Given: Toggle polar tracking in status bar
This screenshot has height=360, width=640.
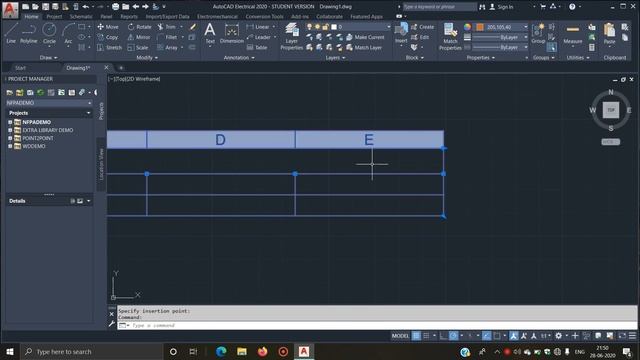Looking at the screenshot, I should click(453, 336).
